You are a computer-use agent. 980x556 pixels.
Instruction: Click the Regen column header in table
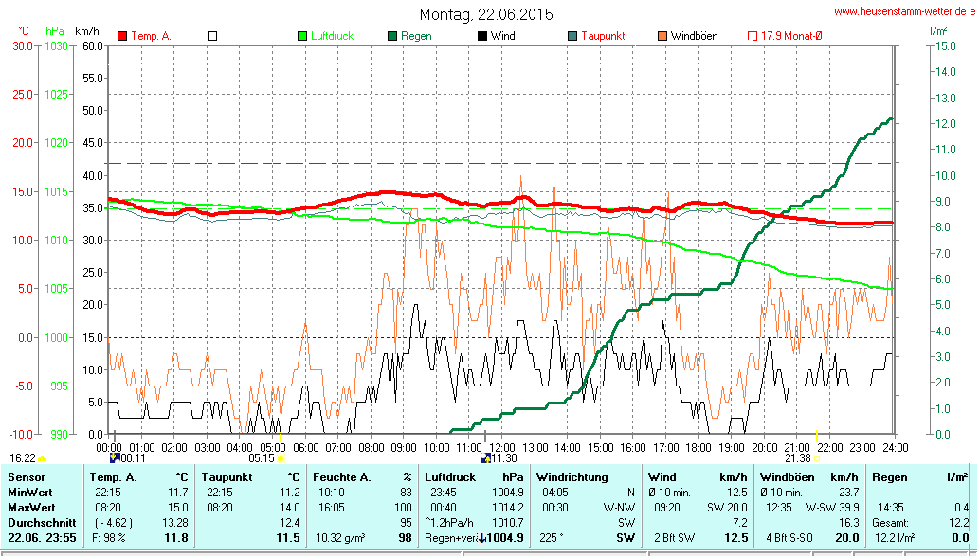click(x=890, y=477)
